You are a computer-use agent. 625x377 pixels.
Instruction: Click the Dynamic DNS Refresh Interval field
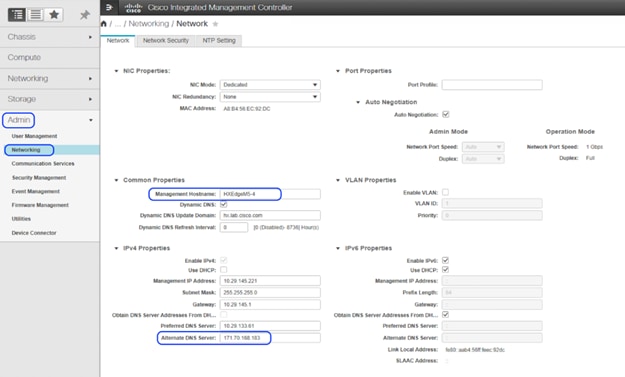[234, 228]
